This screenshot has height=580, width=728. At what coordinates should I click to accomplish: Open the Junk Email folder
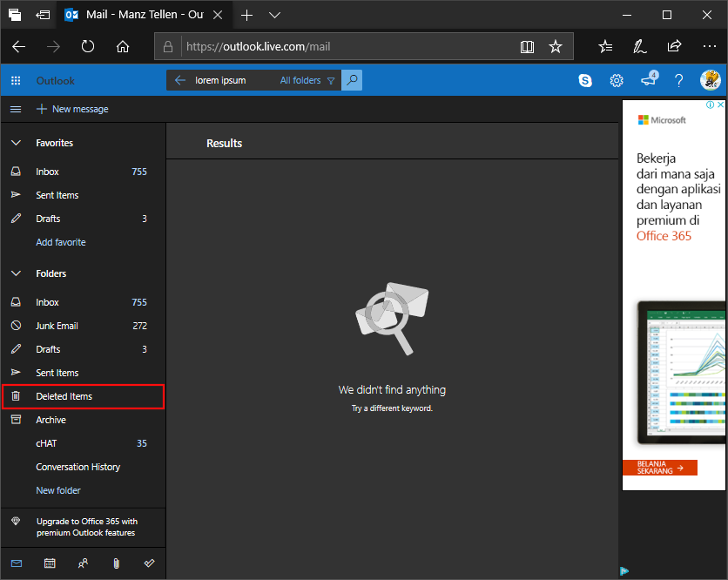[57, 326]
